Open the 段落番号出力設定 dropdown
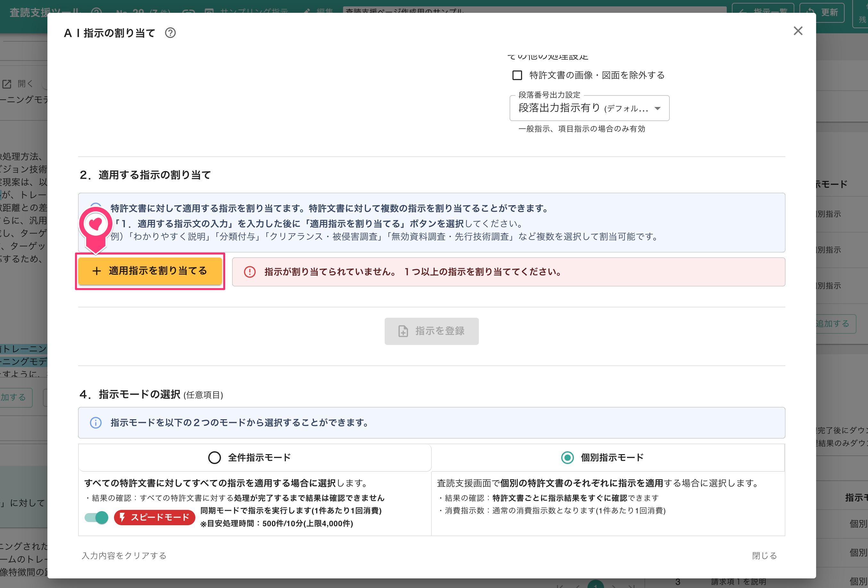 (x=589, y=108)
